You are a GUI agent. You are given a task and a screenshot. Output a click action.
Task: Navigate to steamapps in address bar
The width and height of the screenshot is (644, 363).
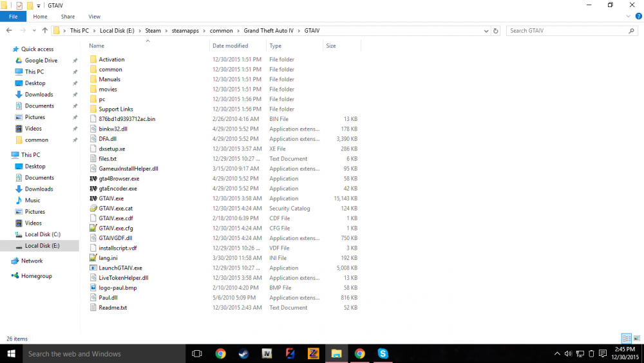(185, 31)
